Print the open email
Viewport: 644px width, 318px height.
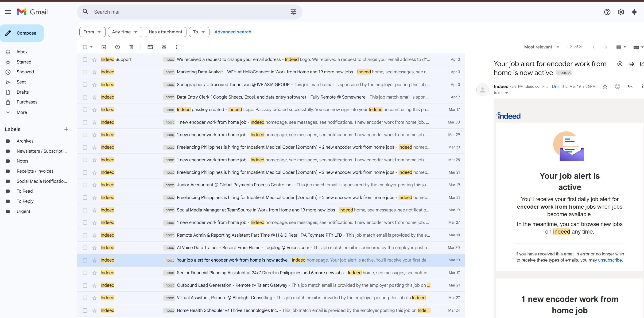click(x=631, y=64)
